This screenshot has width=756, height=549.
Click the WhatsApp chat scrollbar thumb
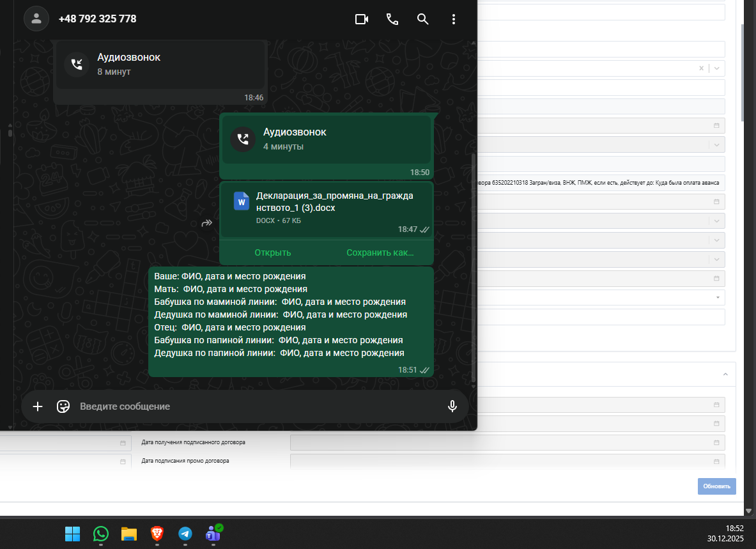474,268
